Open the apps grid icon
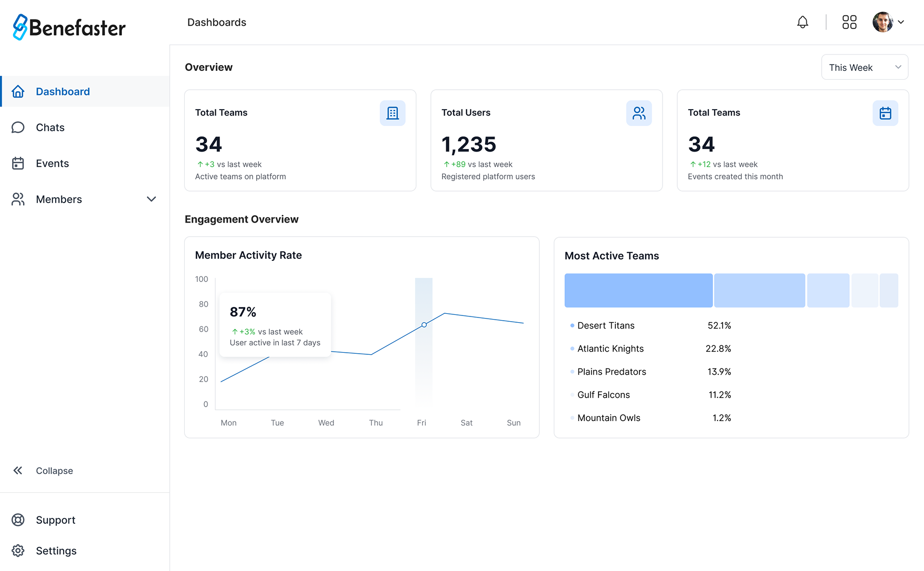The height and width of the screenshot is (571, 924). 849,22
